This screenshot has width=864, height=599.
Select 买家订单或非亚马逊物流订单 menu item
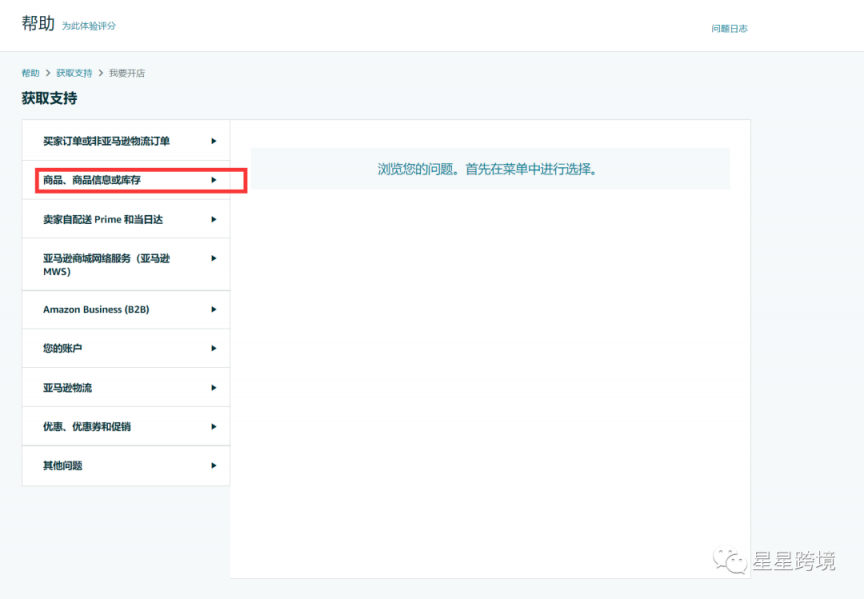pyautogui.click(x=126, y=141)
